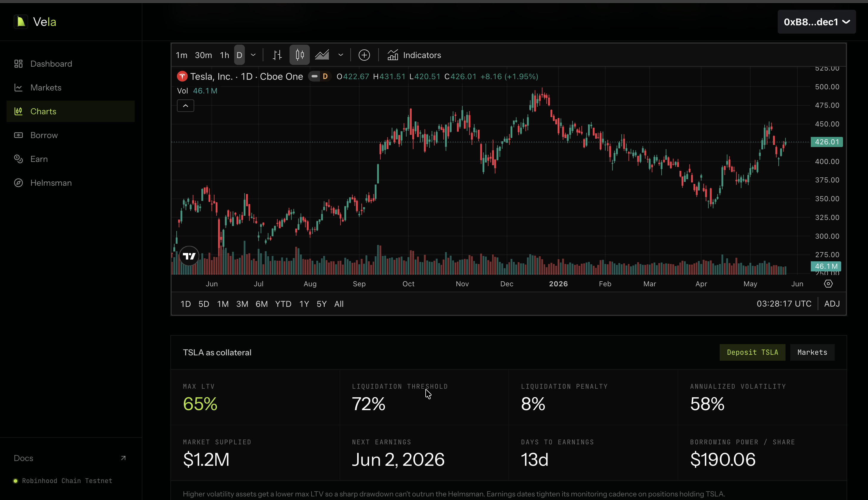Viewport: 868px width, 500px height.
Task: Collapse the chart legend with the chevron
Action: [186, 106]
